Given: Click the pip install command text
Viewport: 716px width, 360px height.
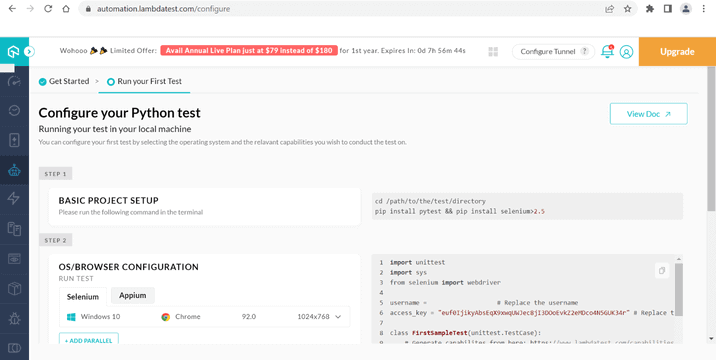Looking at the screenshot, I should tap(460, 212).
